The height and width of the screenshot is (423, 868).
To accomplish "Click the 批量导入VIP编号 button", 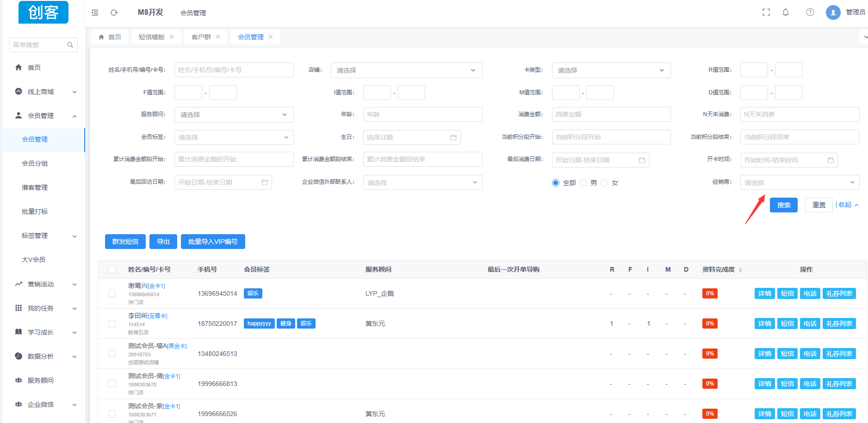I will coord(213,242).
